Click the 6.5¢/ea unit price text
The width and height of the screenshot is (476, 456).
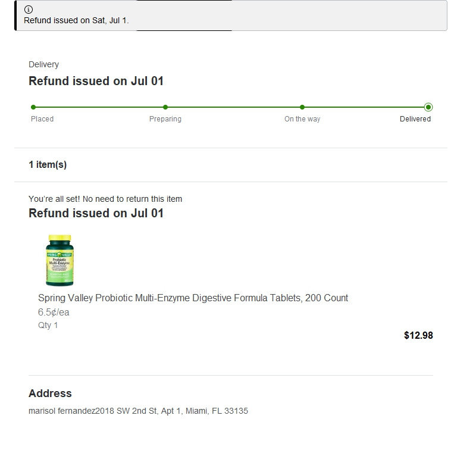tap(54, 312)
